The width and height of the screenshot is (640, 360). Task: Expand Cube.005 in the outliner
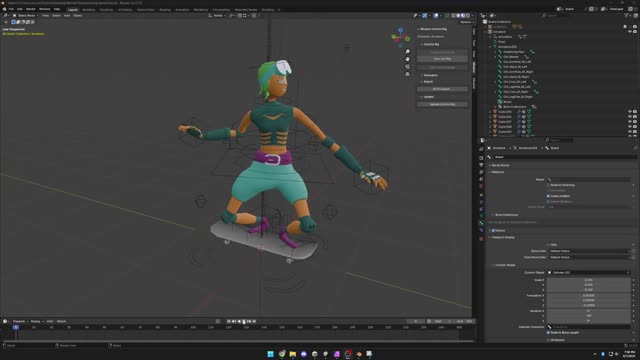(491, 112)
